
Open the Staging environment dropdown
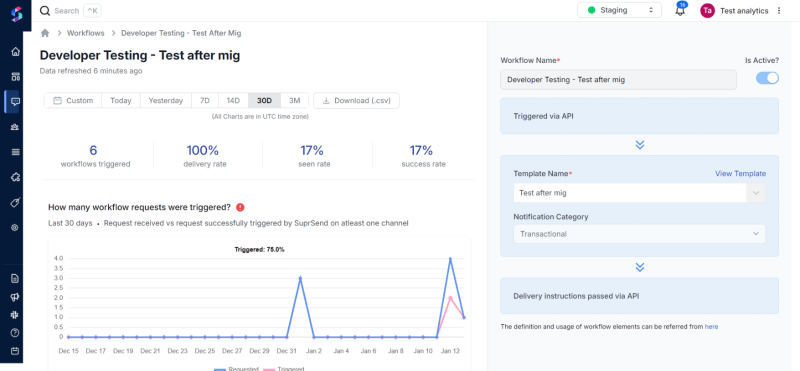click(x=619, y=10)
